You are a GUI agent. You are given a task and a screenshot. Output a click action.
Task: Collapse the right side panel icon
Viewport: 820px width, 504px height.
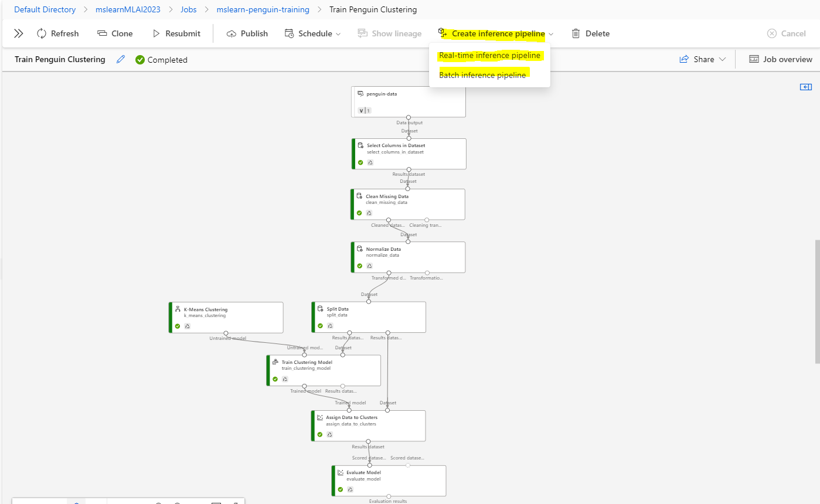[x=805, y=87]
